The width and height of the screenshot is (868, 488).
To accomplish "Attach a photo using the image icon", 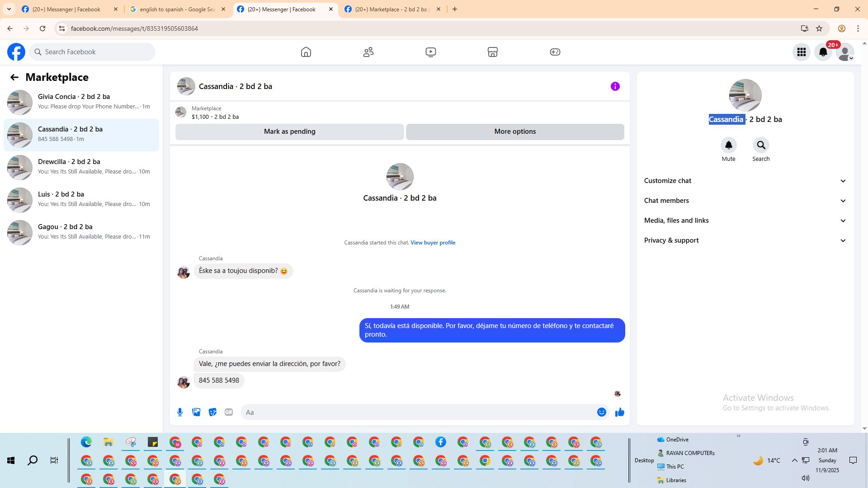I will coord(196,412).
